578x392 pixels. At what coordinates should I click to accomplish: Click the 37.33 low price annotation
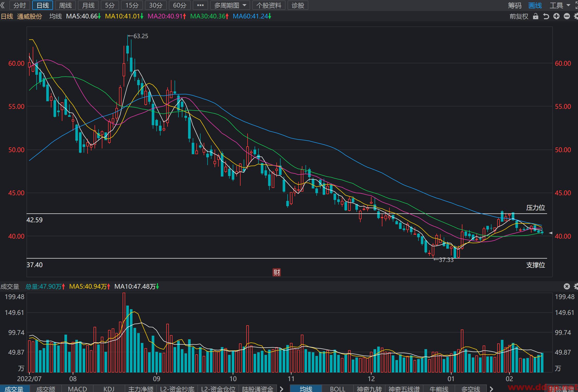(x=444, y=260)
